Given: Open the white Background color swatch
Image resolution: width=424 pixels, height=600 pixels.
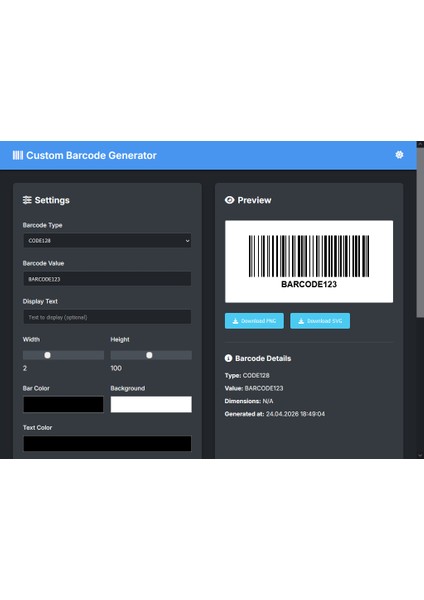Looking at the screenshot, I should tap(151, 404).
